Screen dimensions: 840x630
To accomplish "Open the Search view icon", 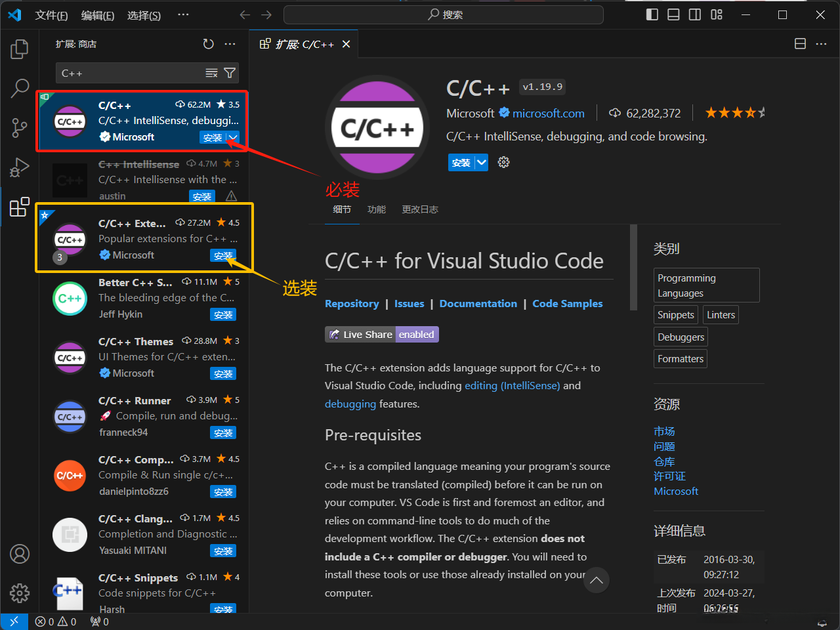I will pyautogui.click(x=20, y=88).
